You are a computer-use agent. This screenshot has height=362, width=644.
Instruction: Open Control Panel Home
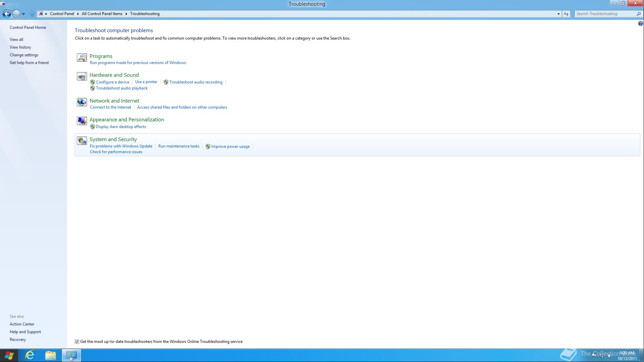click(28, 27)
